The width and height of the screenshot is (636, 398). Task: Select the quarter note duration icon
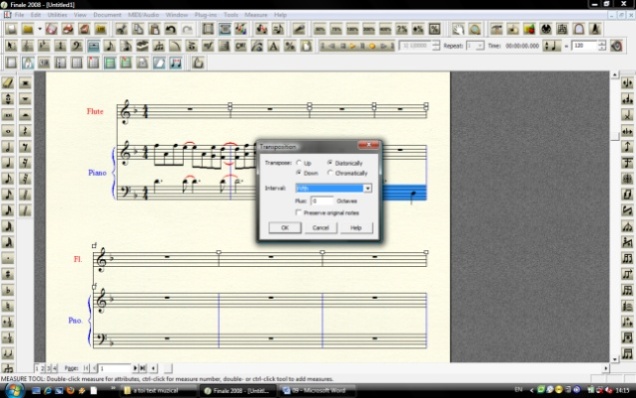[8, 163]
